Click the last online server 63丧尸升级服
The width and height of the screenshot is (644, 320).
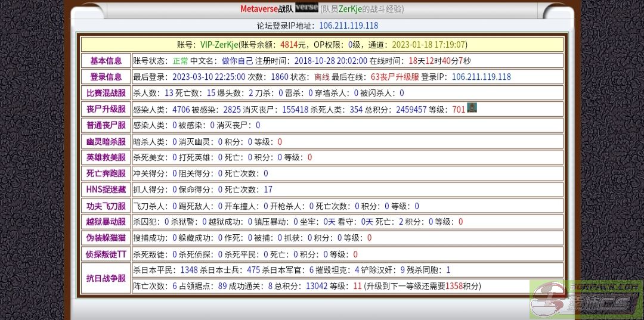[x=395, y=77]
